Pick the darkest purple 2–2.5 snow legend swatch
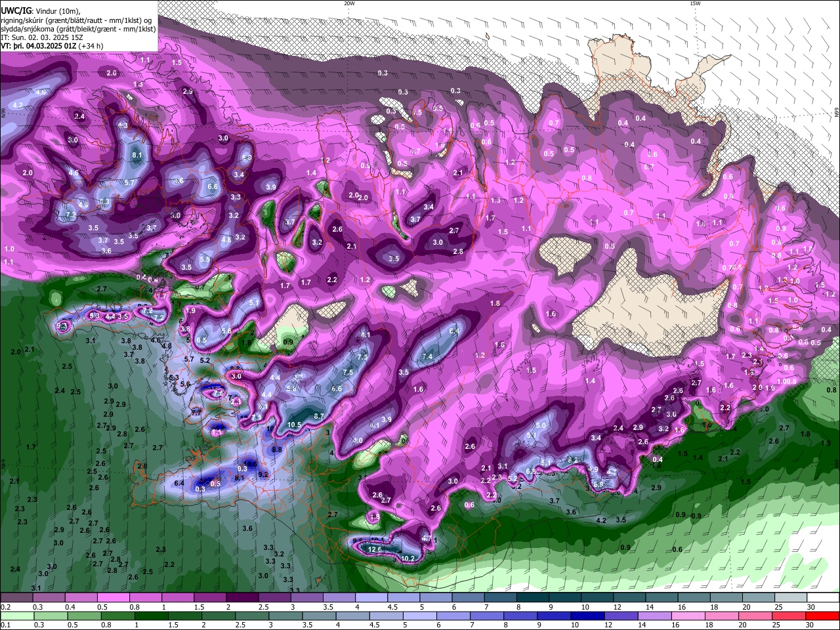 242,597
